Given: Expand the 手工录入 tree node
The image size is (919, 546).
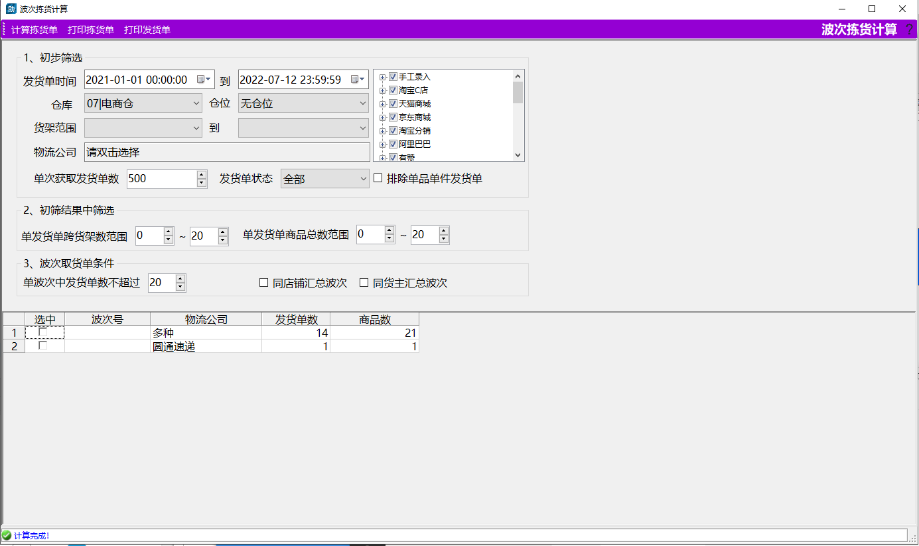Looking at the screenshot, I should coord(382,77).
